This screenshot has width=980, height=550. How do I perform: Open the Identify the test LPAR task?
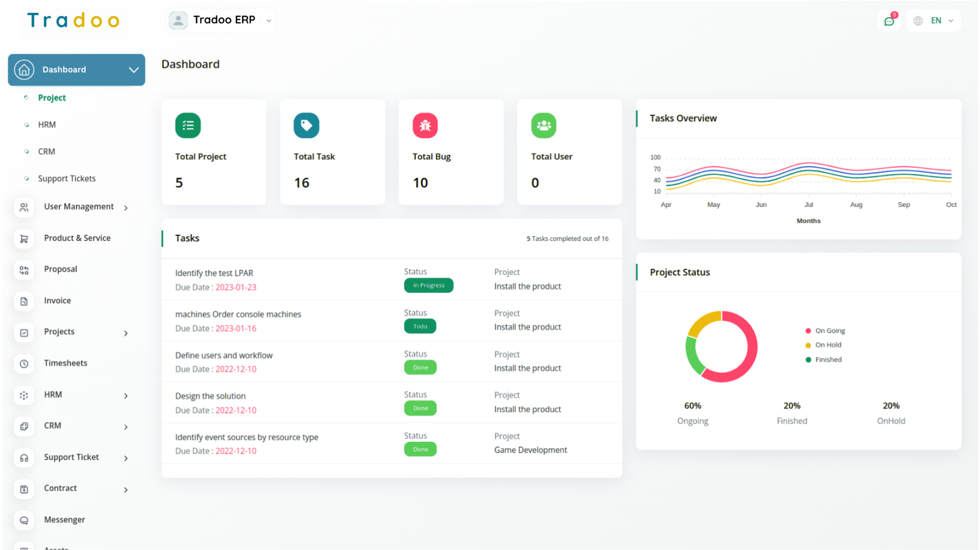(214, 273)
